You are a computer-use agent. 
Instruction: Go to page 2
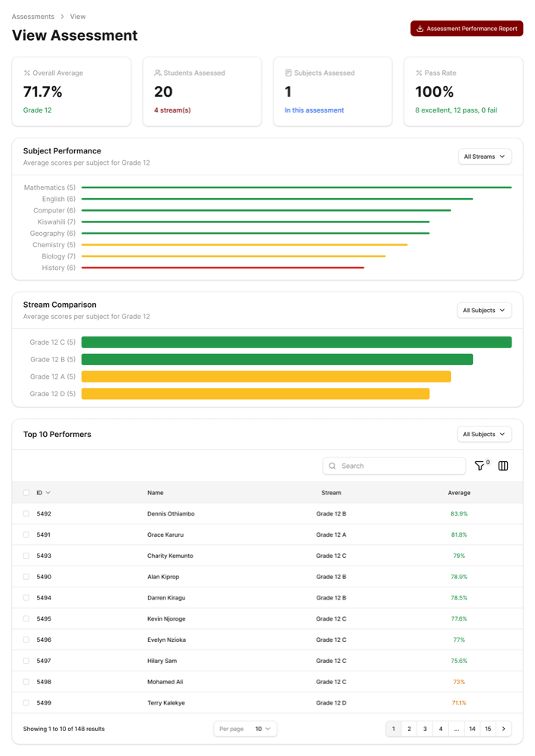[410, 729]
